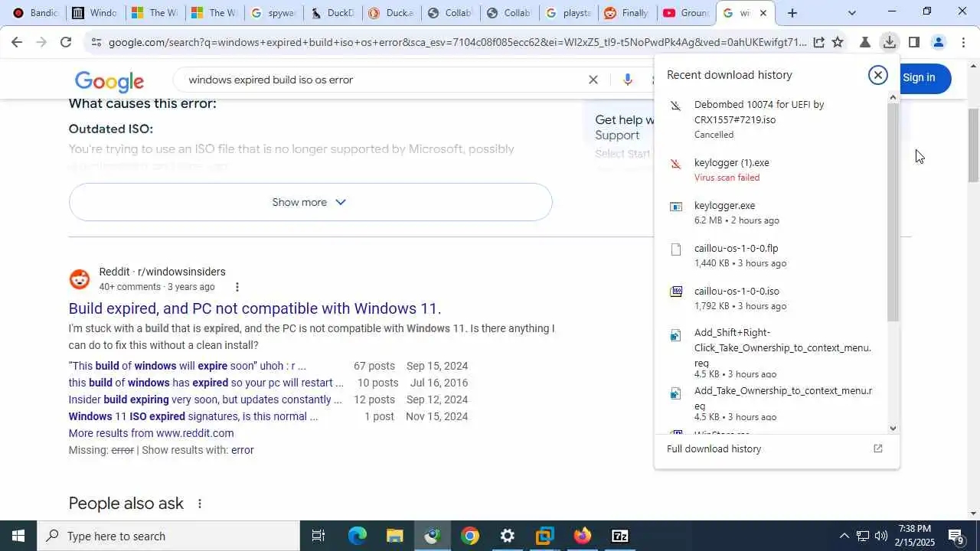Open Firefox from the taskbar
This screenshot has height=551, width=980.
coord(583,536)
